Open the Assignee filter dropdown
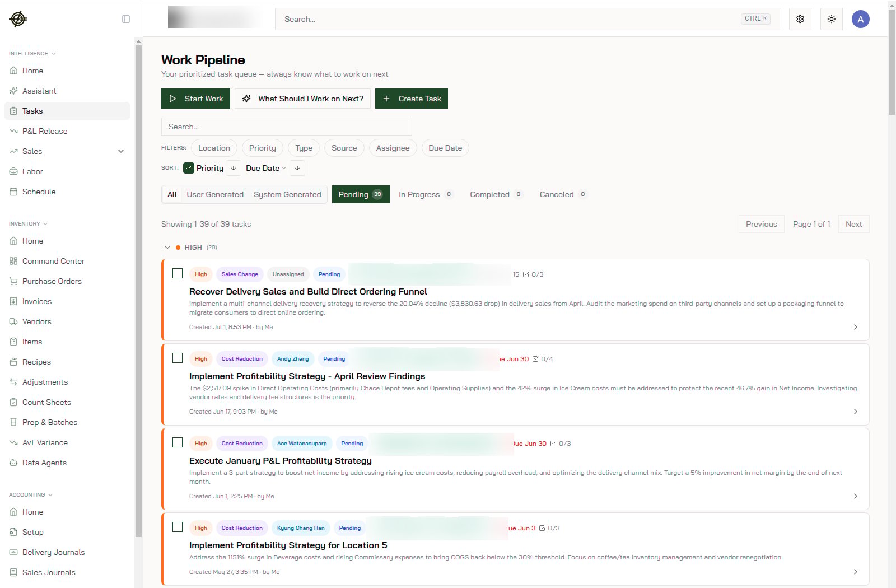 point(393,148)
